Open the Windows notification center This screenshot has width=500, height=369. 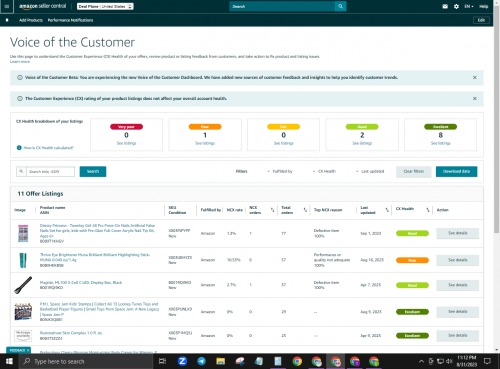487,361
